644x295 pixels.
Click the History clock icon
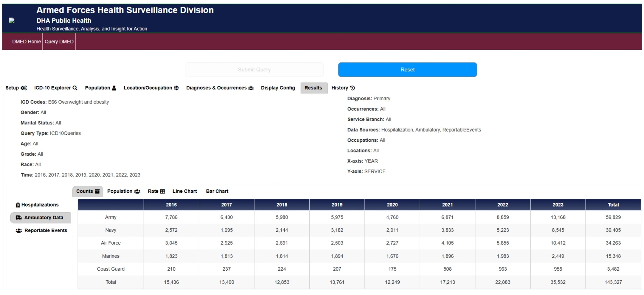point(352,88)
